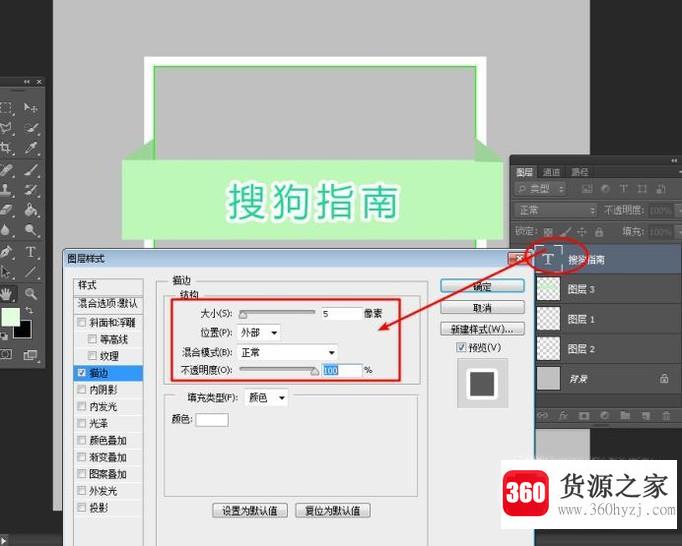
Task: Select the Clone Stamp tool
Action: click(x=6, y=190)
